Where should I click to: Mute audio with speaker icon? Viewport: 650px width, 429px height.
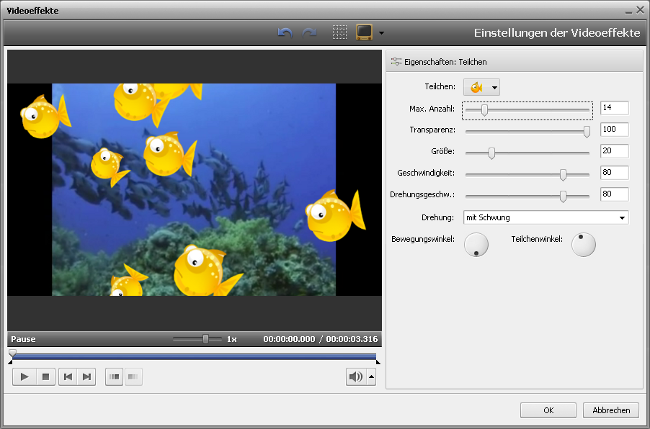coord(355,376)
